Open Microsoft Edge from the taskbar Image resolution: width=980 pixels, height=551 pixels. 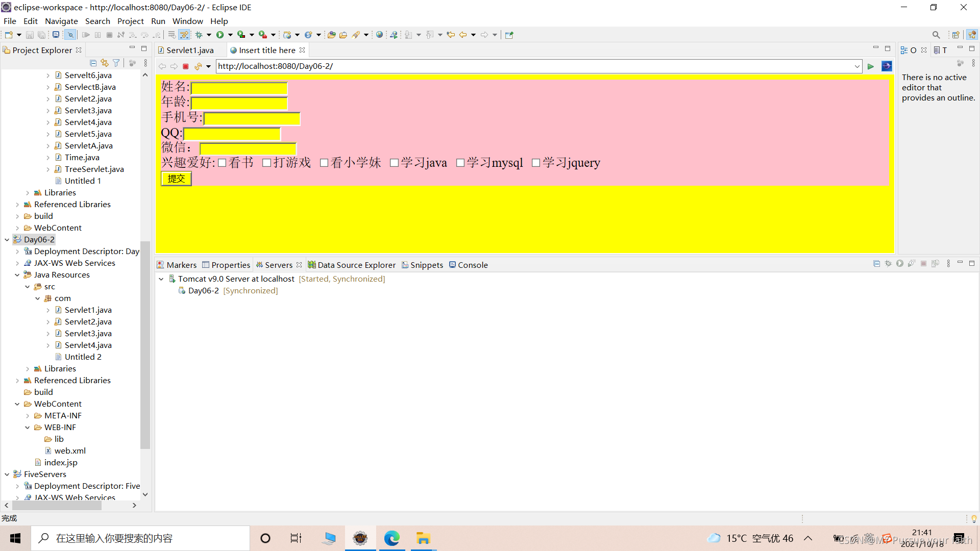coord(391,538)
